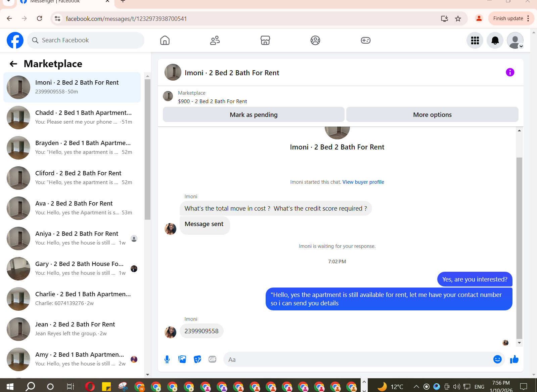This screenshot has width=537, height=392.
Task: Open the Windows notification center
Action: tap(523, 387)
